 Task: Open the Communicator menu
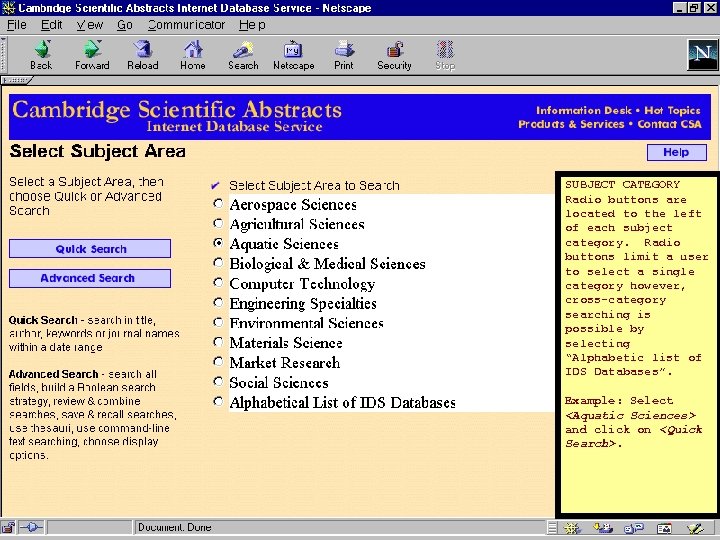[x=186, y=25]
